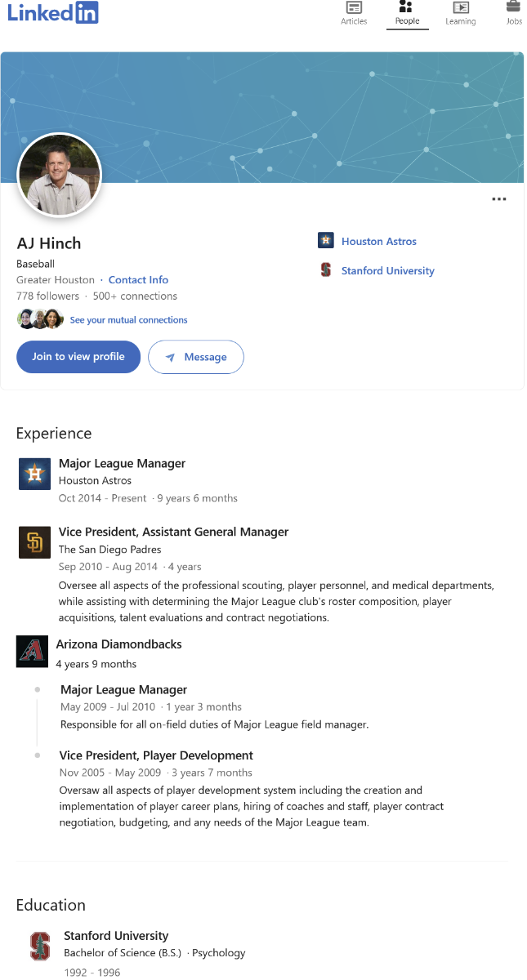Viewport: 527px width, 980px height.
Task: Click Join to view profile button
Action: pyautogui.click(x=78, y=357)
